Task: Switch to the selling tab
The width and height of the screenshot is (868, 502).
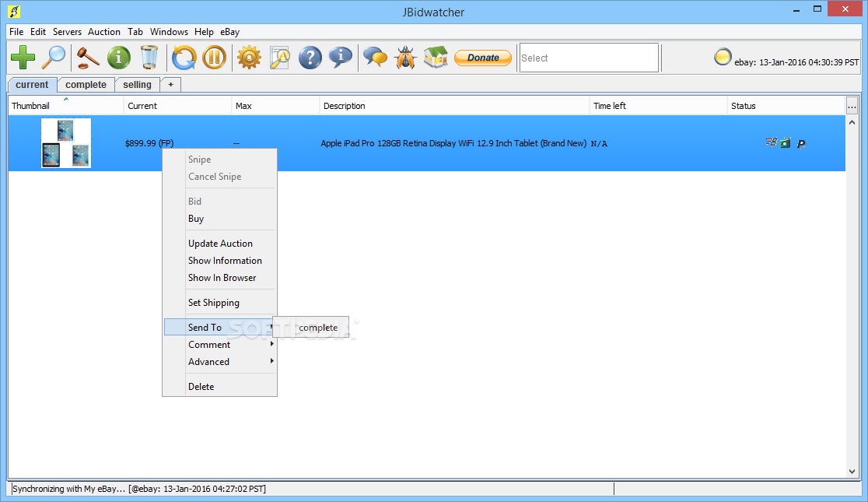Action: [x=138, y=85]
